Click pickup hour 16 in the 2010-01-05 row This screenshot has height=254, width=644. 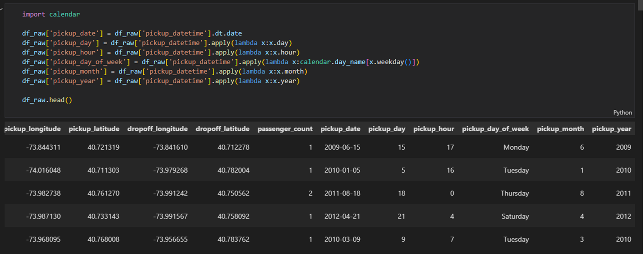(x=450, y=170)
